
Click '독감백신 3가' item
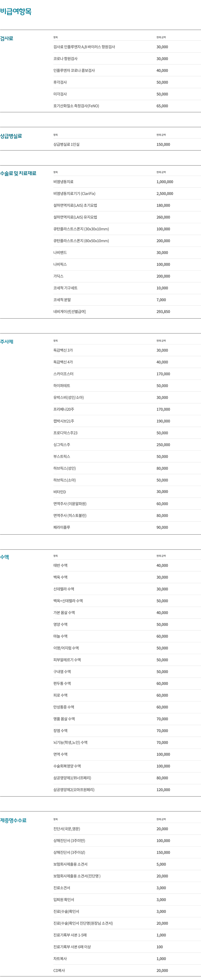63,350
